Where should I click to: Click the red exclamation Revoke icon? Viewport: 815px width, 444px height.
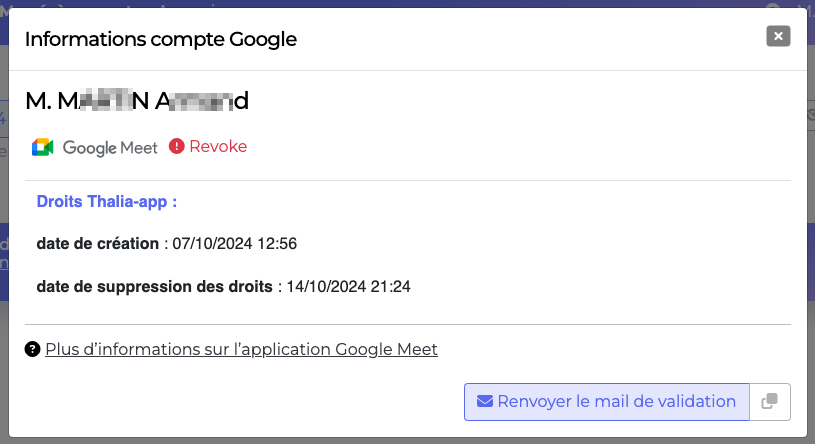point(177,146)
